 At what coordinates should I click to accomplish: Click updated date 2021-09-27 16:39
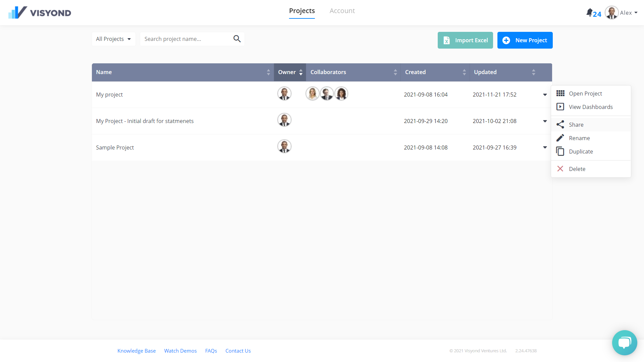495,147
